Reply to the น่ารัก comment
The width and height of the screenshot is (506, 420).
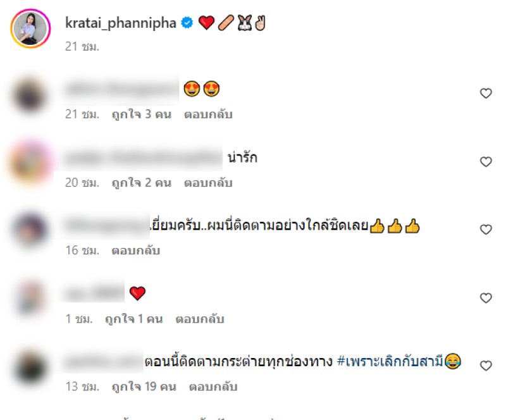pos(208,183)
